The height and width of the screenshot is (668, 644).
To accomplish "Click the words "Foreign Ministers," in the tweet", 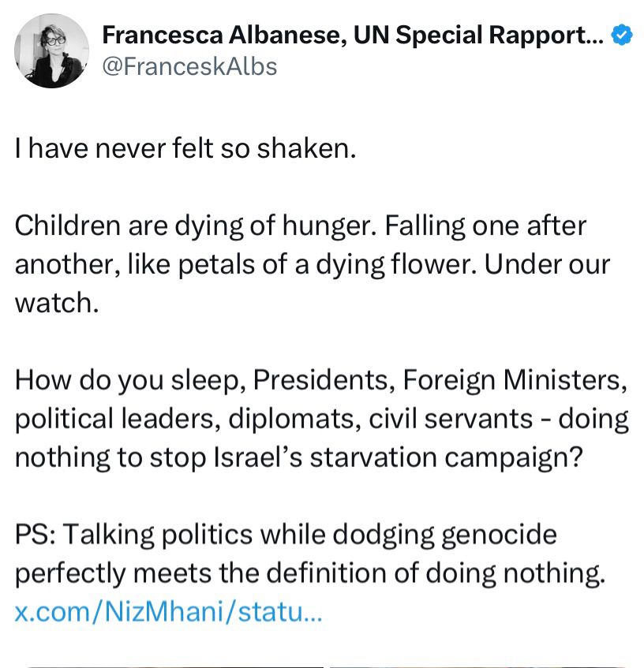I will [515, 380].
